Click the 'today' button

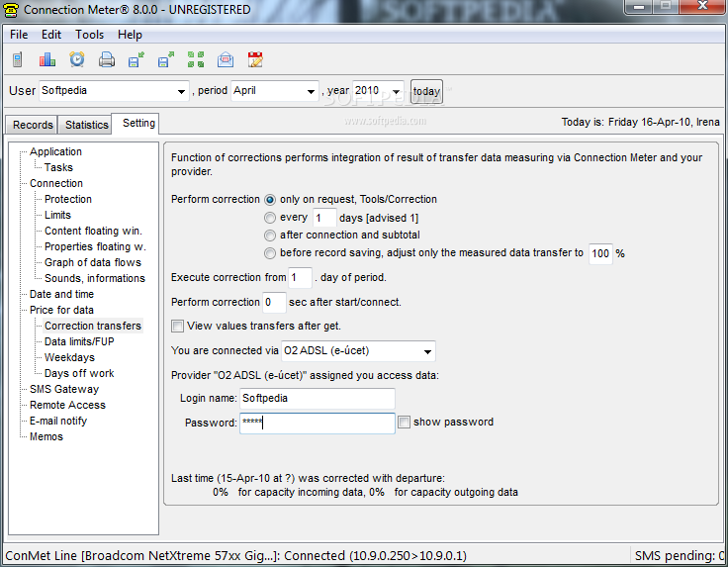pyautogui.click(x=426, y=91)
